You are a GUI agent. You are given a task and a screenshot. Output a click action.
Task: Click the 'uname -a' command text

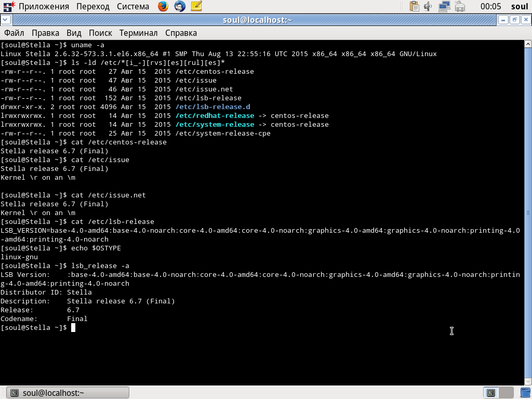87,45
